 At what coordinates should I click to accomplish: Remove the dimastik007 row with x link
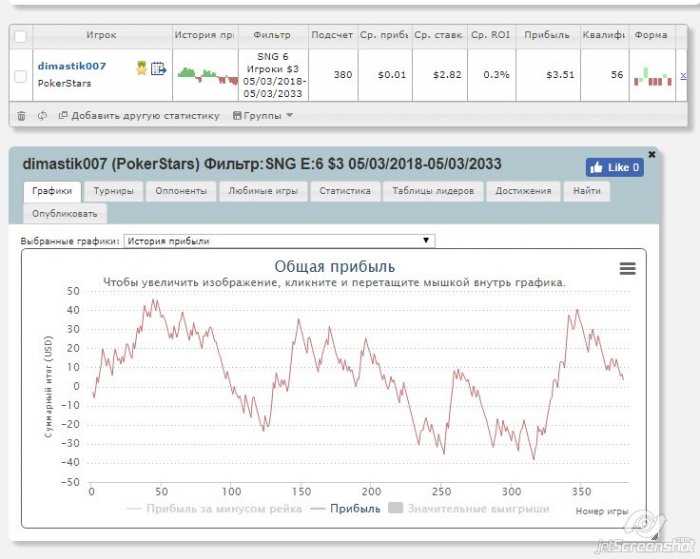click(x=683, y=75)
